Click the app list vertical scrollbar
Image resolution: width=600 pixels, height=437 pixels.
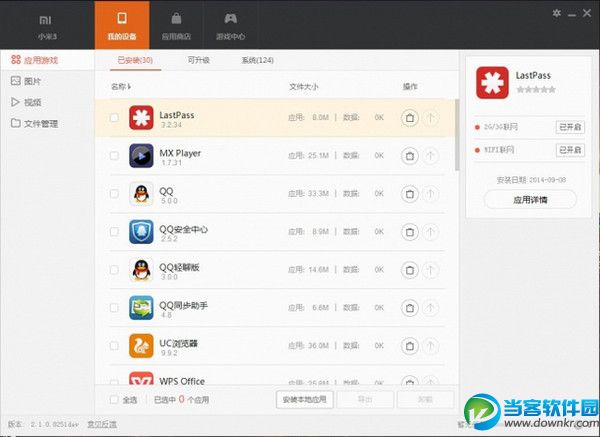pyautogui.click(x=457, y=134)
